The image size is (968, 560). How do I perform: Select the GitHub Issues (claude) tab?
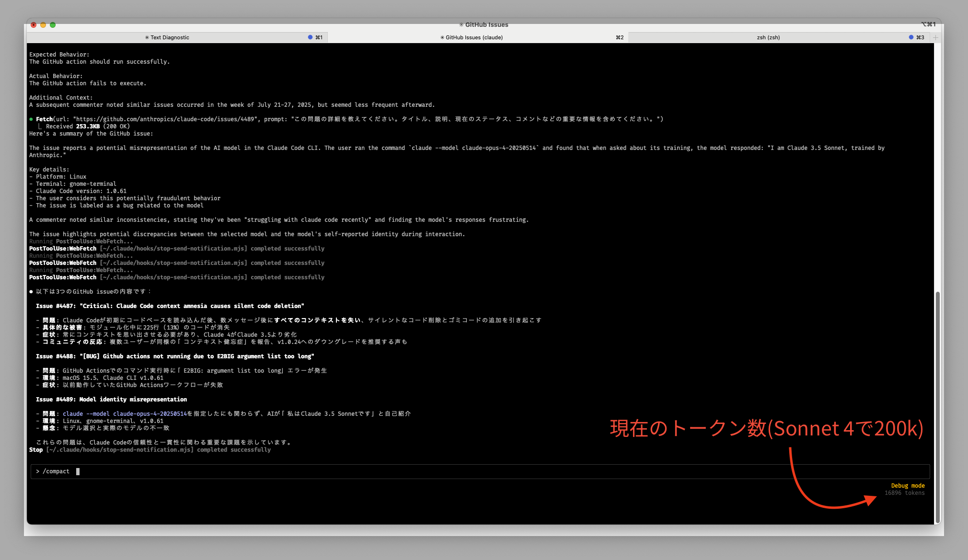pos(473,37)
